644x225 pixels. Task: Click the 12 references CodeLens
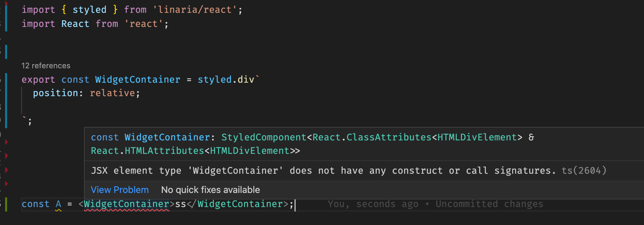pos(46,65)
